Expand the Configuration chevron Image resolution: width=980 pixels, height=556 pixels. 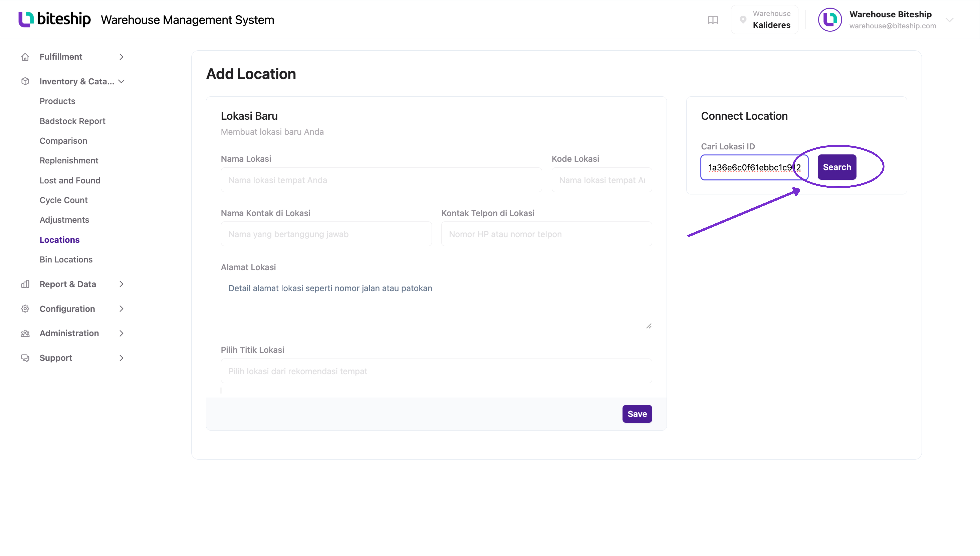[121, 309]
